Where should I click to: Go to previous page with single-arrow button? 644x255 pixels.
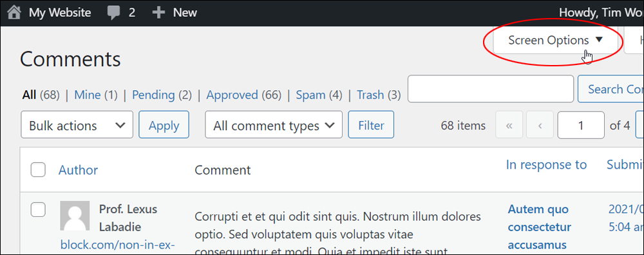click(540, 125)
